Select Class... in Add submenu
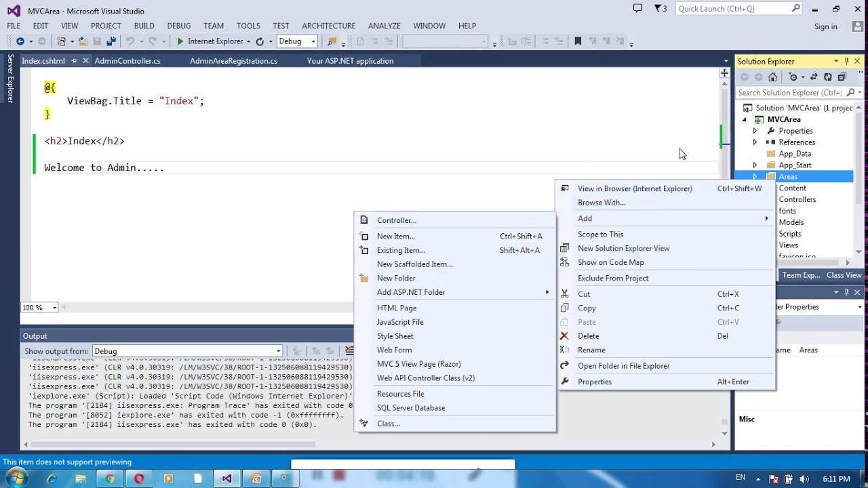This screenshot has height=488, width=868. [x=455, y=424]
